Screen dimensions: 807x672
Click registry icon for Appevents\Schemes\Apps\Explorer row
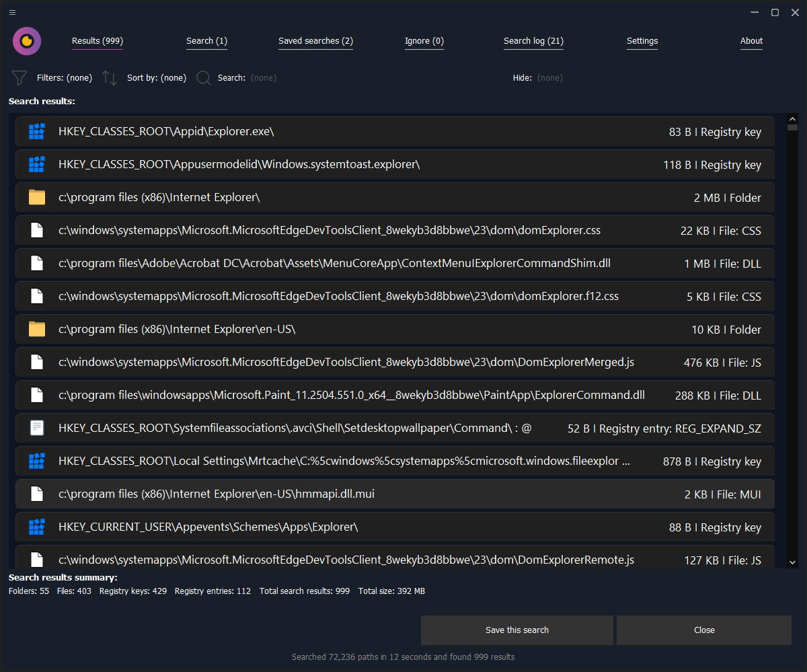(37, 527)
